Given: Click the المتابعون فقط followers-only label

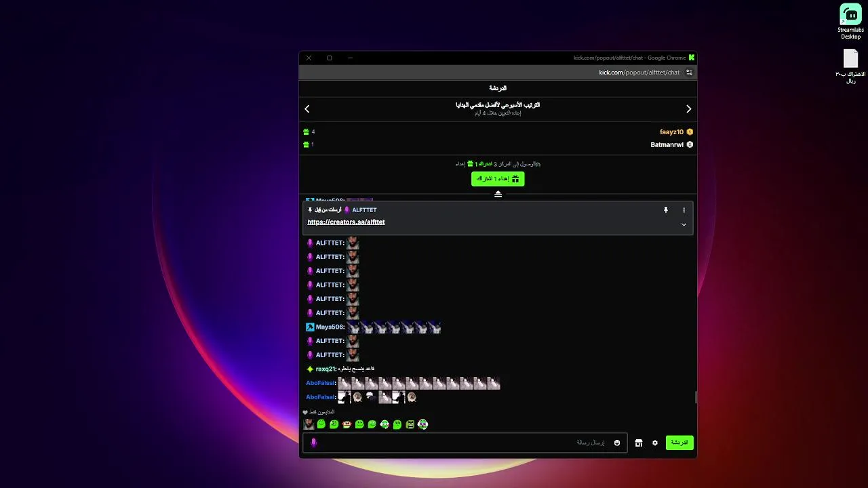Looking at the screenshot, I should point(322,412).
